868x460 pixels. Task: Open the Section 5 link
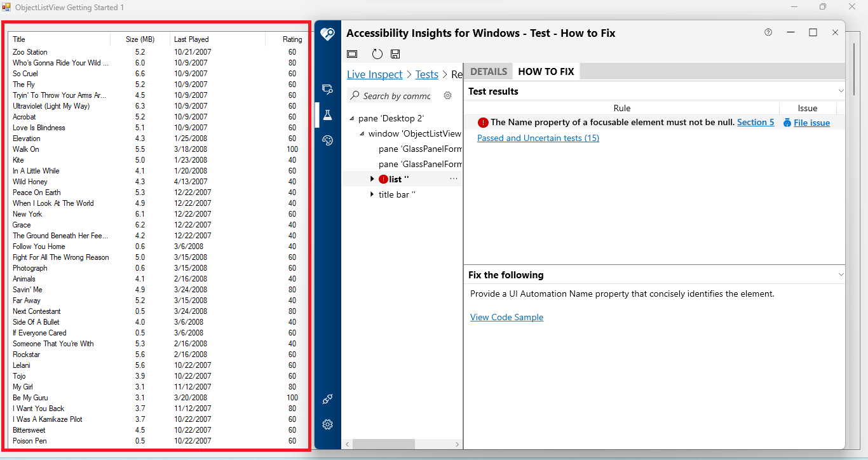pyautogui.click(x=756, y=123)
